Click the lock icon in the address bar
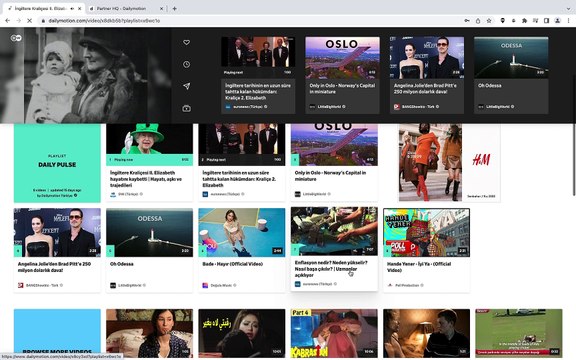Screen dimensions: 576x360 [43, 21]
